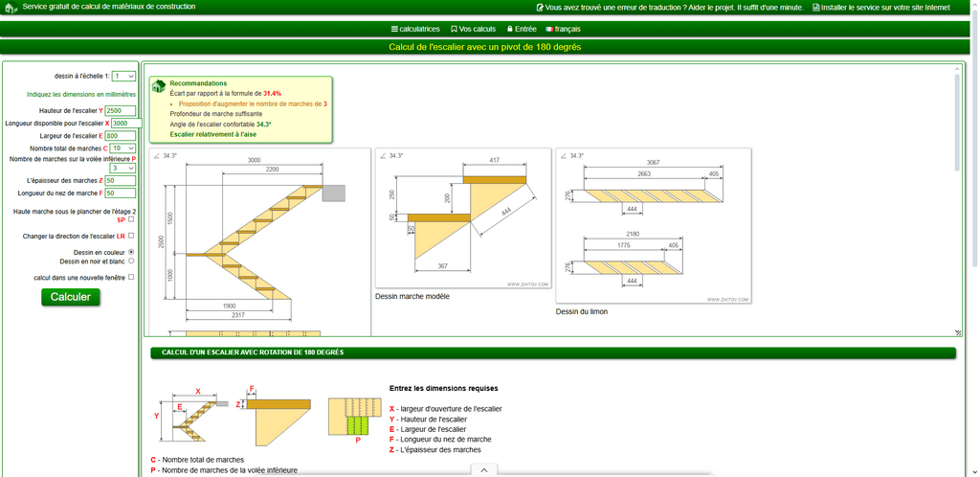The width and height of the screenshot is (980, 477).
Task: Click the Dessin marche modèle drawing
Action: tap(463, 218)
